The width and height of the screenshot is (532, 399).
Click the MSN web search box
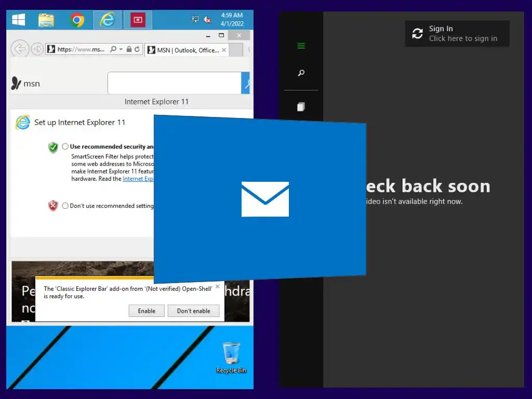(175, 83)
